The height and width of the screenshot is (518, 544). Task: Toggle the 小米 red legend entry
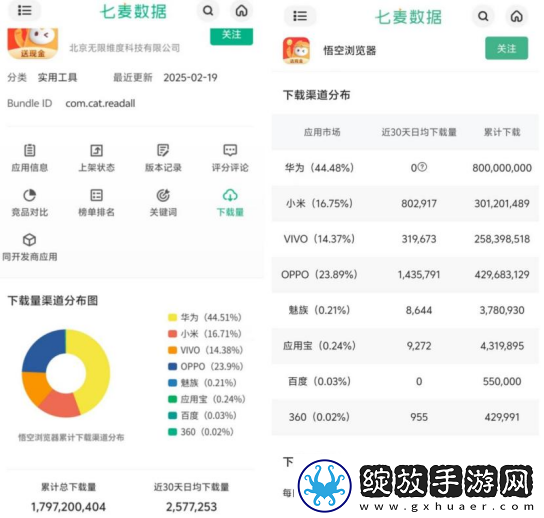tap(204, 334)
